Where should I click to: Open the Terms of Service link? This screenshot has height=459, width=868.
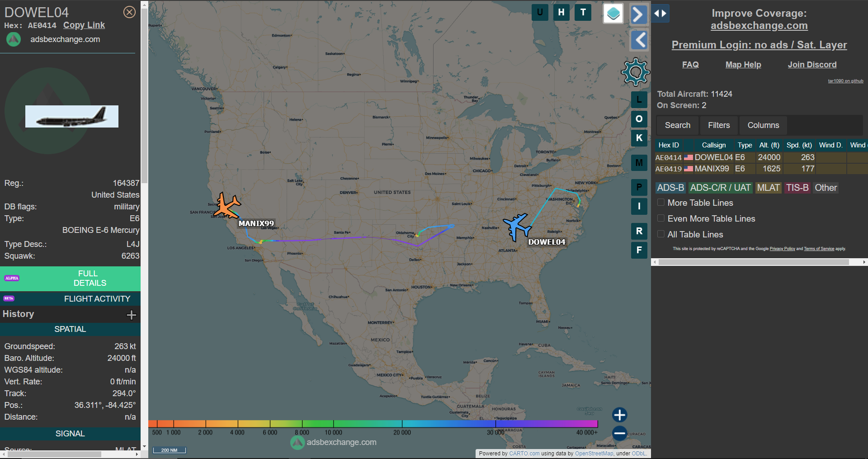point(819,249)
